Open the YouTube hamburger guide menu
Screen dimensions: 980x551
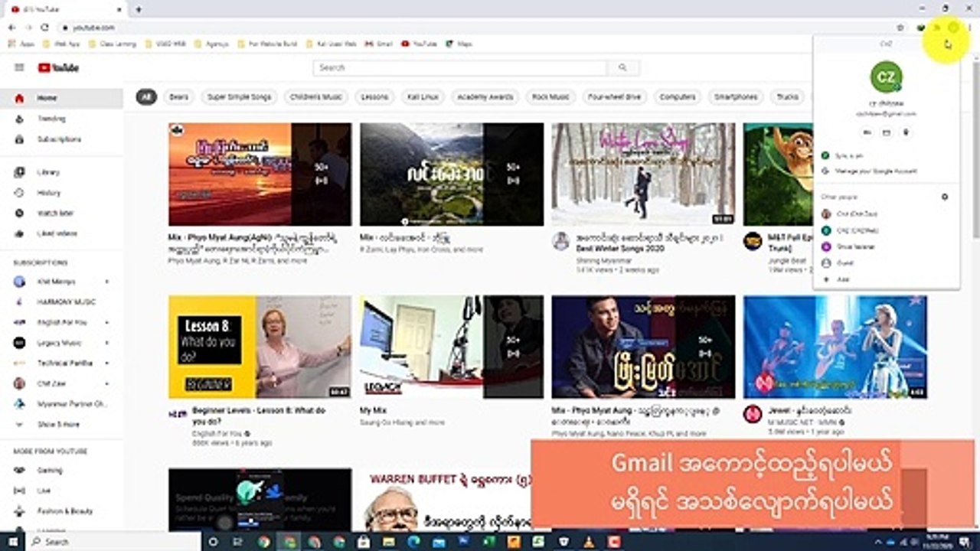pos(19,67)
